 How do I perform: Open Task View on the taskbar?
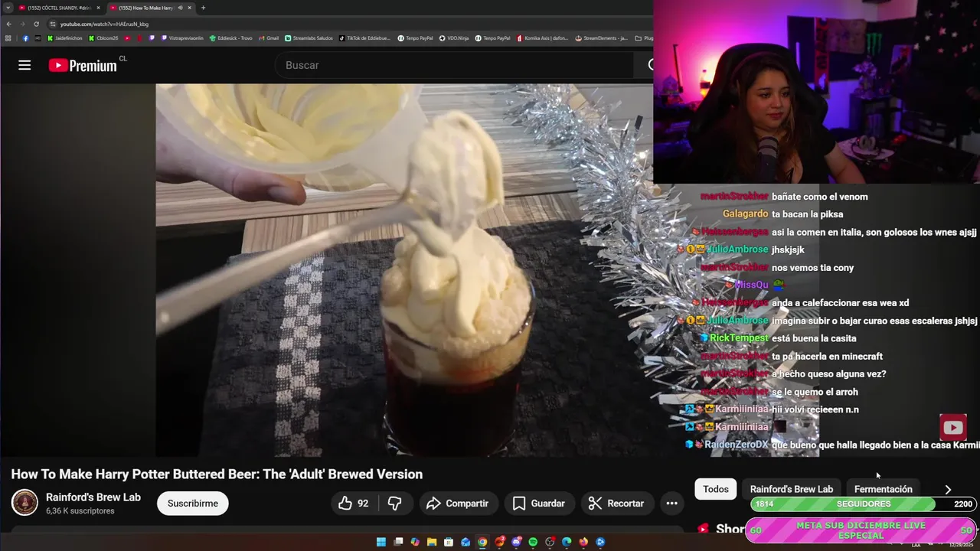tap(398, 542)
